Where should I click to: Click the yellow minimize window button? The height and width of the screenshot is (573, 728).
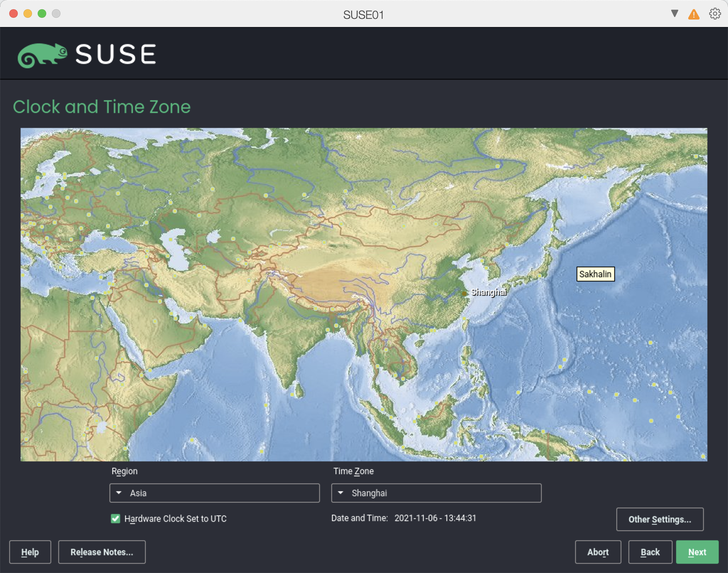[x=28, y=14]
